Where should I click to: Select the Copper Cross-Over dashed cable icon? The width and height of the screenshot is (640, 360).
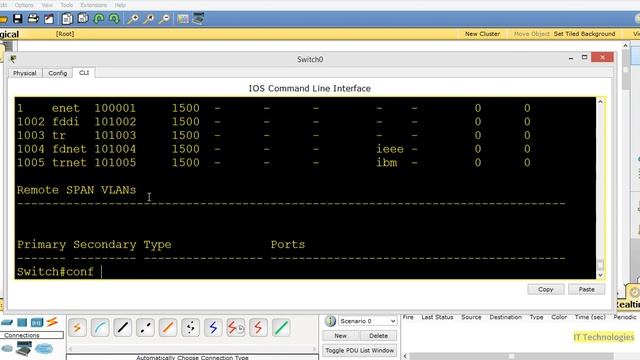pos(145,328)
